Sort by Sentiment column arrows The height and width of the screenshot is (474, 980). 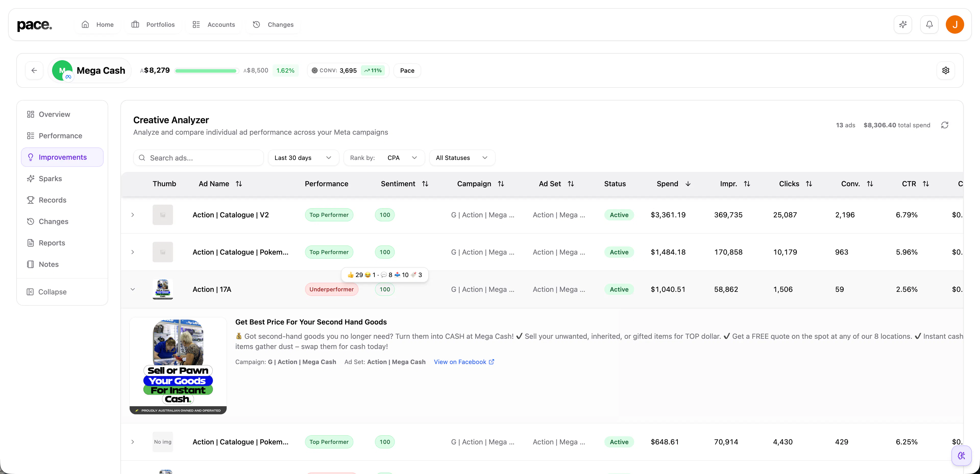coord(425,184)
